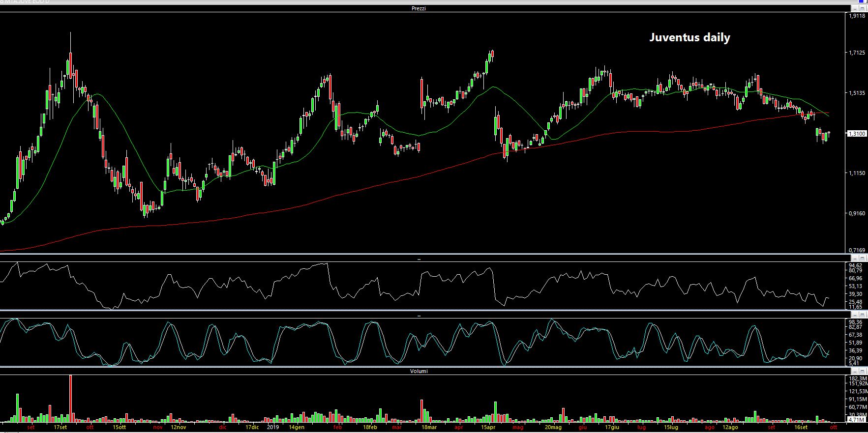Select the Prezzi pane title

419,9
